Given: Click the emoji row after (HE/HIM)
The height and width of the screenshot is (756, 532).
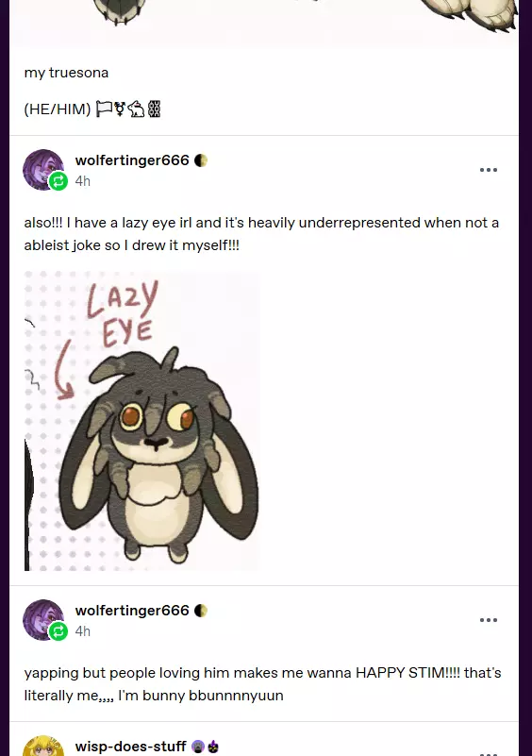Looking at the screenshot, I should tap(127, 109).
